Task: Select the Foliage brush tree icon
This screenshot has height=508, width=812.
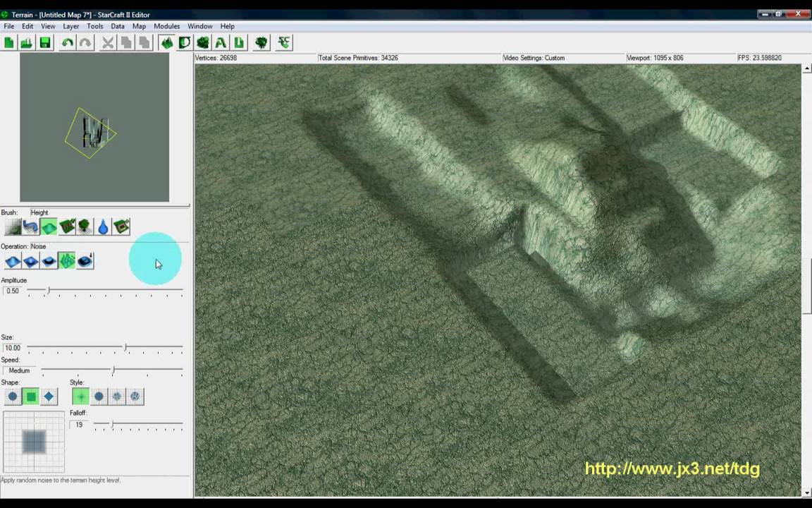Action: (x=85, y=226)
